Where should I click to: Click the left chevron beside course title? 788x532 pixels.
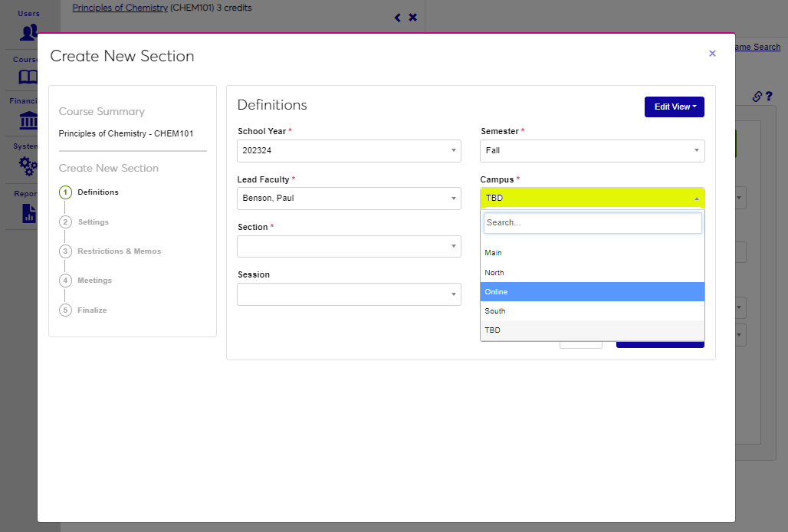[x=397, y=18]
